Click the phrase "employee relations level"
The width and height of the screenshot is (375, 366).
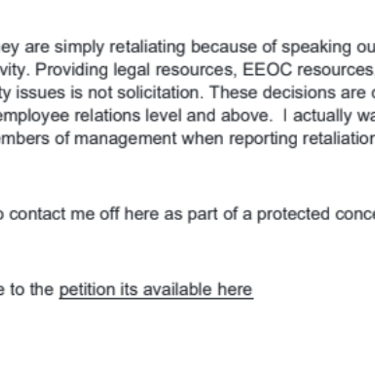[x=91, y=116]
